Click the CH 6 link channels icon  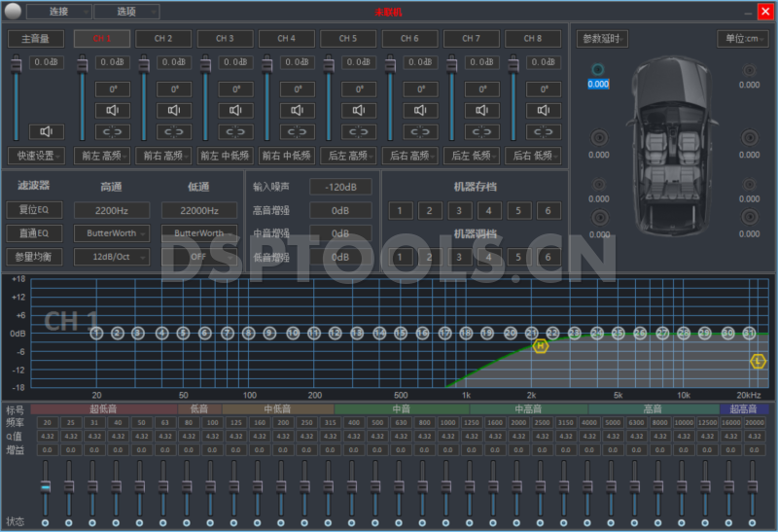point(420,132)
